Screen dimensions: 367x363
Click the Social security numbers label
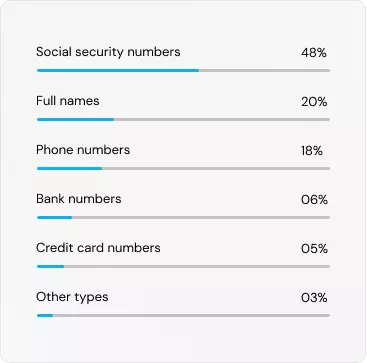pyautogui.click(x=108, y=52)
